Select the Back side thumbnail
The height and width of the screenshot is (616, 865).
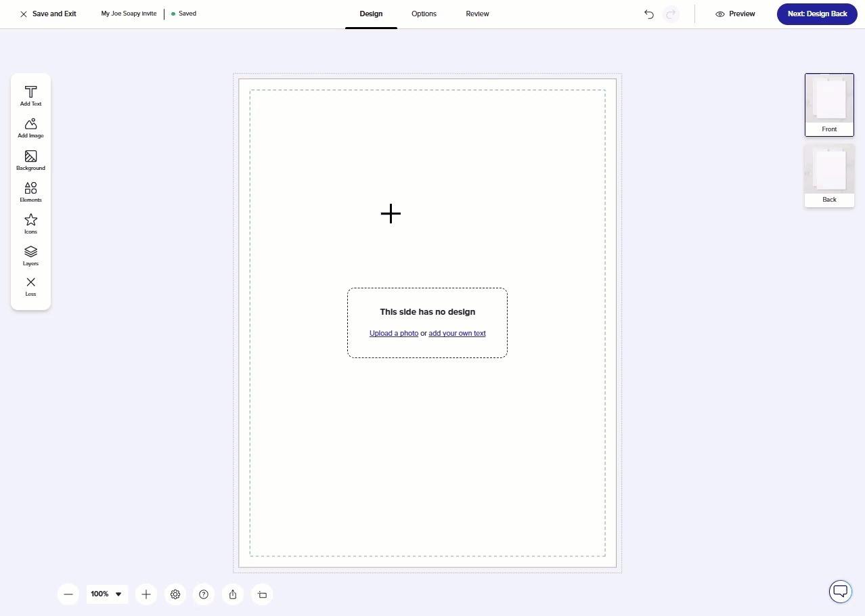pos(829,175)
